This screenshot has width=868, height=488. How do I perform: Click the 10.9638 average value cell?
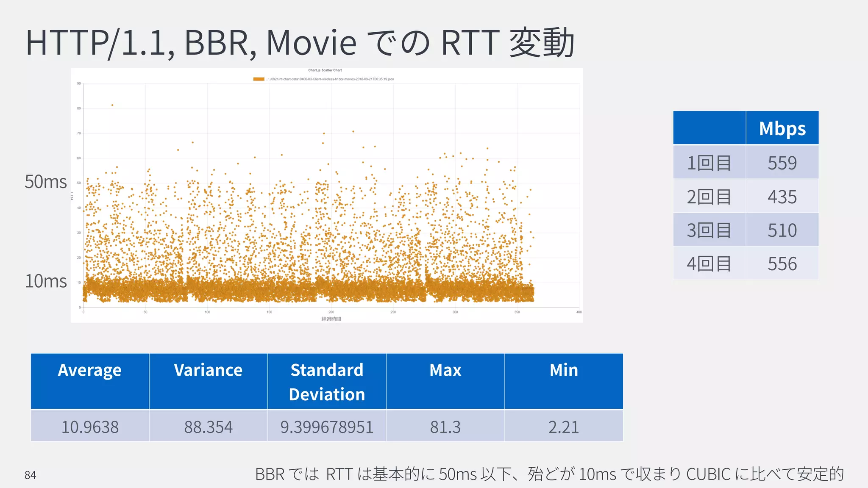click(90, 427)
